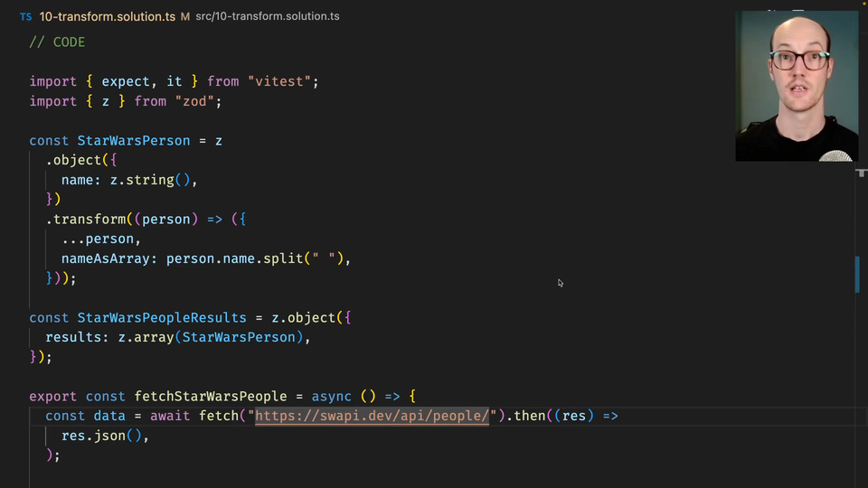The width and height of the screenshot is (868, 488).
Task: Click the StarWarsPeopleResults constant name
Action: (x=161, y=317)
